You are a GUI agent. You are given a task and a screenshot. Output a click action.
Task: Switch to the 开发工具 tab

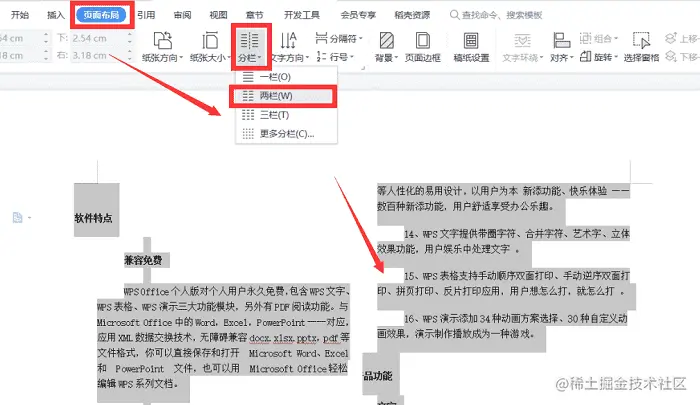pos(302,15)
